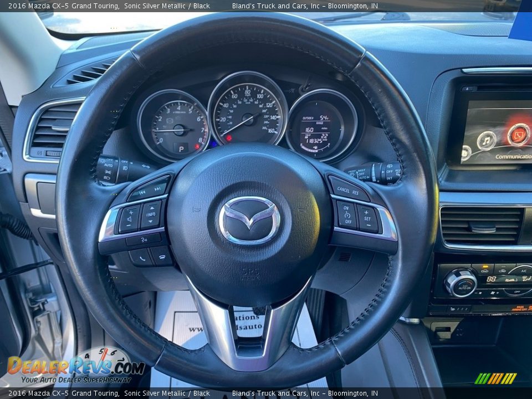Push the volume down minus button
The width and height of the screenshot is (532, 399).
coord(129,224)
